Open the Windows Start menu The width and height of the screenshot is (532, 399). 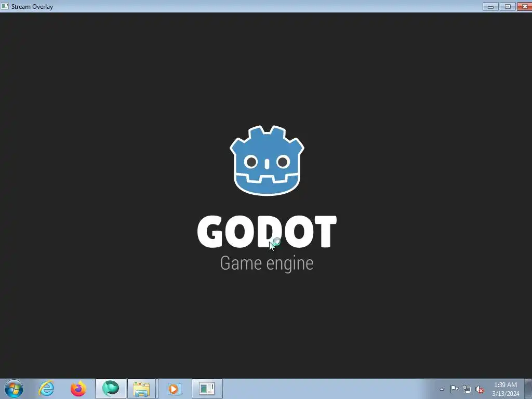pyautogui.click(x=14, y=389)
